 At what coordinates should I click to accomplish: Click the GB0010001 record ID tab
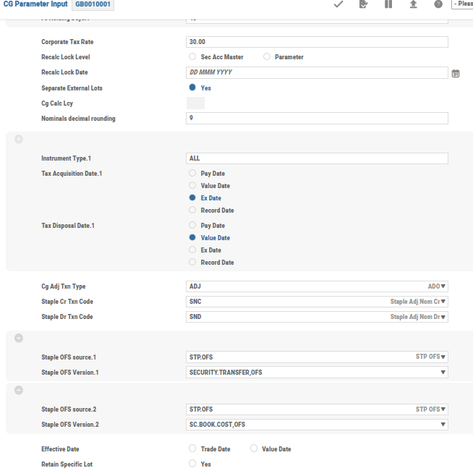point(93,4)
